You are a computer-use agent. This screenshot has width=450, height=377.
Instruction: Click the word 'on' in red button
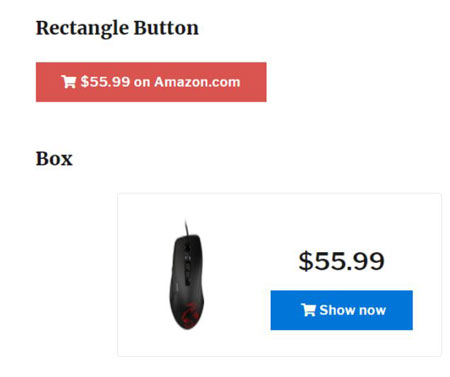[x=142, y=83]
